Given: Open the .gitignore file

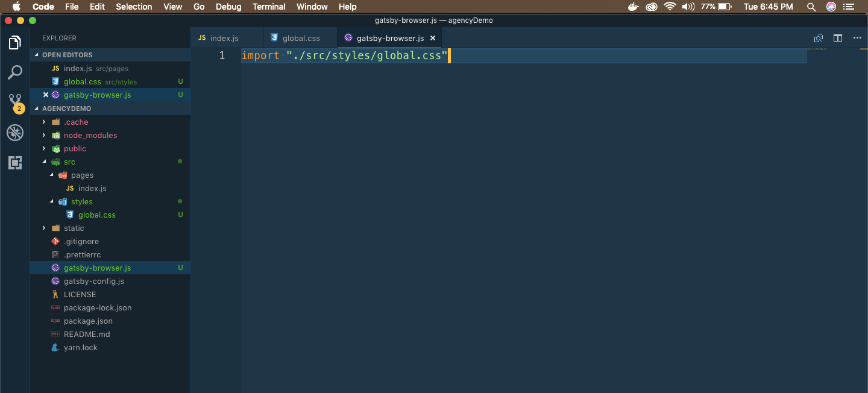Looking at the screenshot, I should tap(110, 241).
